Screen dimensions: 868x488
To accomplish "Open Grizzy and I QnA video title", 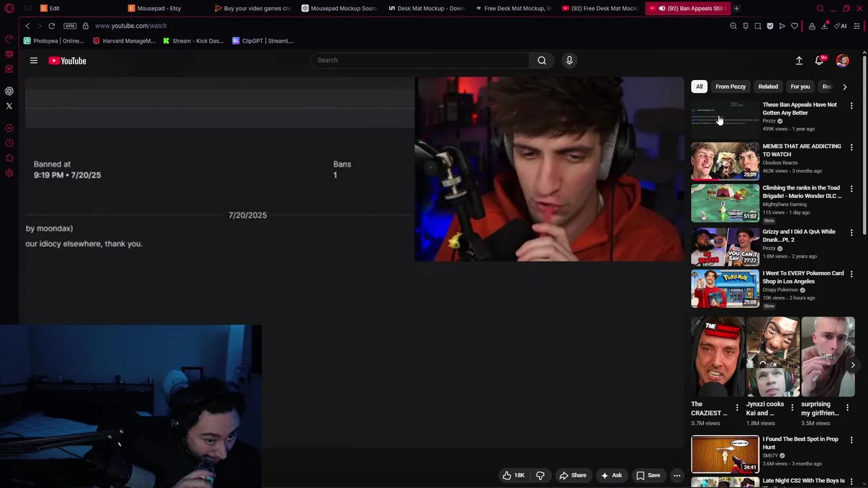I will [x=799, y=236].
